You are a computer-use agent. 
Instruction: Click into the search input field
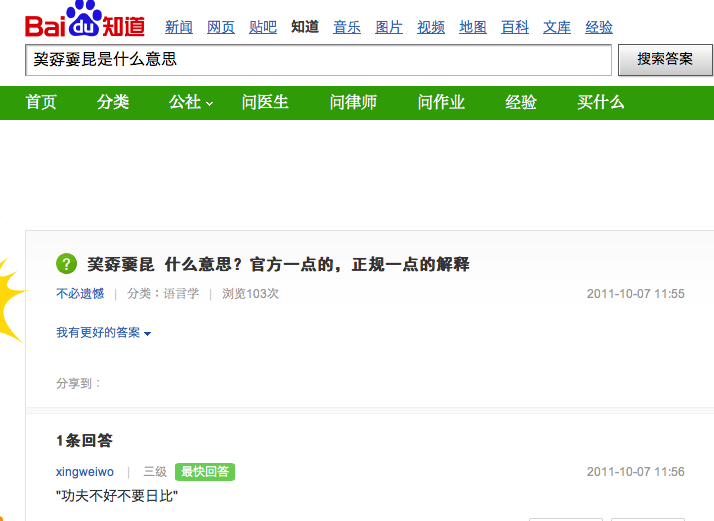[318, 60]
